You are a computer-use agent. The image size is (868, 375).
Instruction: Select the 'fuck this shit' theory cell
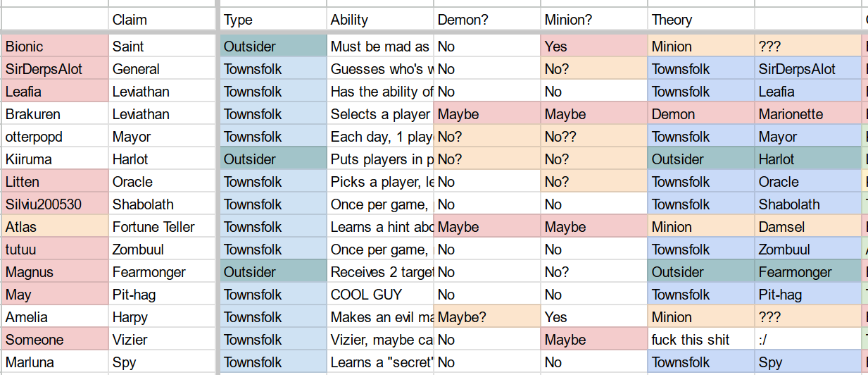[x=701, y=340]
